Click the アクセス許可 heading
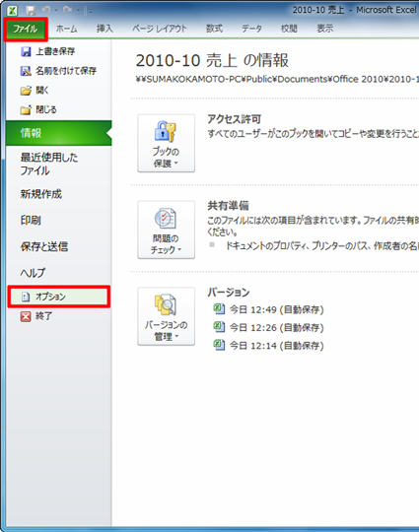 coord(235,119)
